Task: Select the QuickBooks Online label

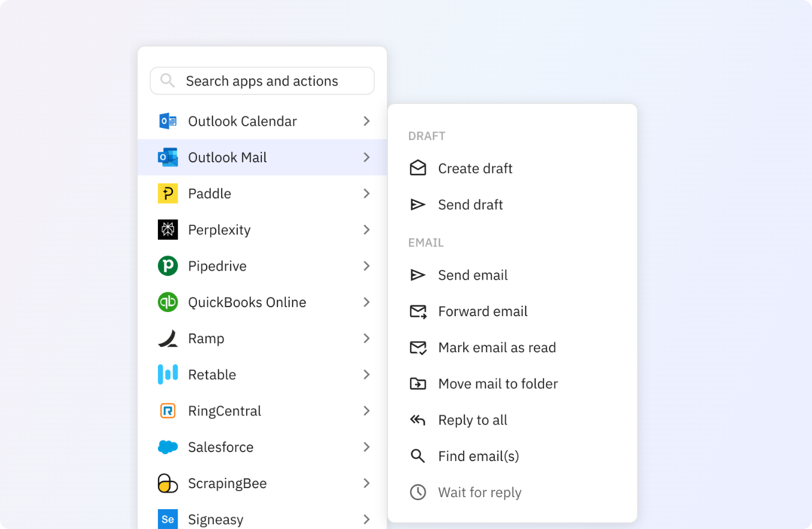Action: tap(247, 302)
